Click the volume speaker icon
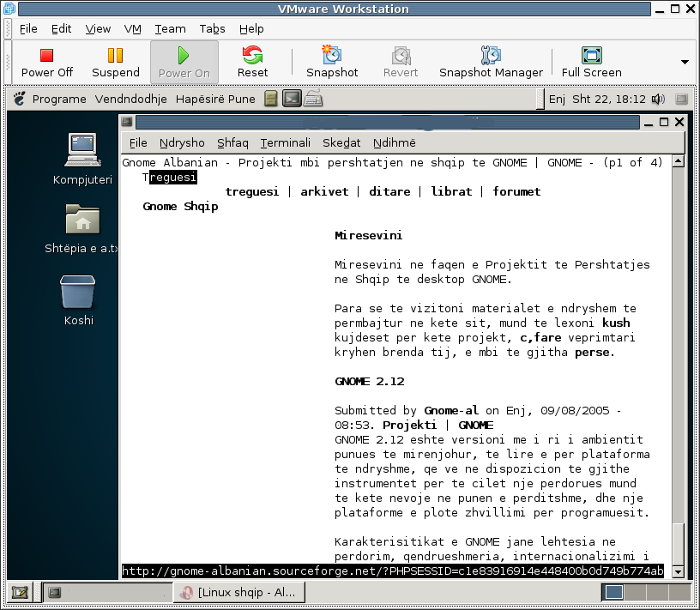The width and height of the screenshot is (700, 610). click(658, 100)
